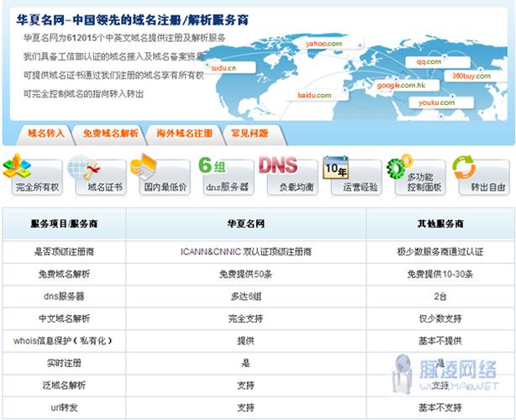
Task: Click the 华夏名网 column header
Action: tap(246, 223)
